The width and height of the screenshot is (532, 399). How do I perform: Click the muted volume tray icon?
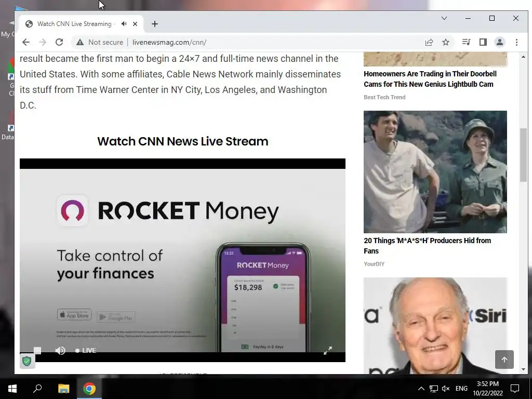446,389
